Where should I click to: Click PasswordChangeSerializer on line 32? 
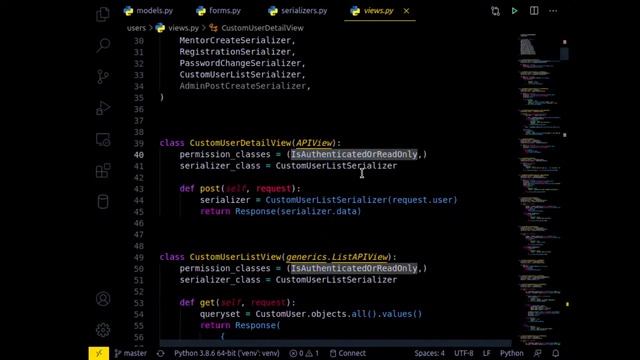(240, 64)
